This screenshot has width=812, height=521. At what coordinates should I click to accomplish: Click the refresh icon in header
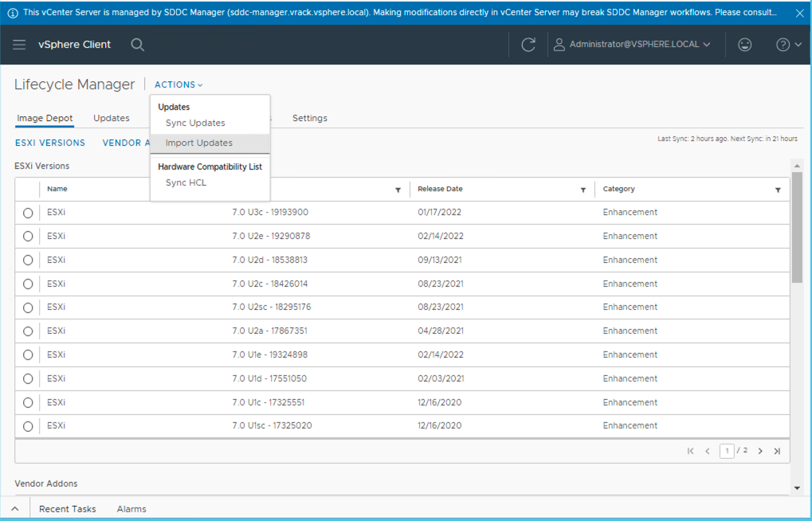(x=528, y=45)
